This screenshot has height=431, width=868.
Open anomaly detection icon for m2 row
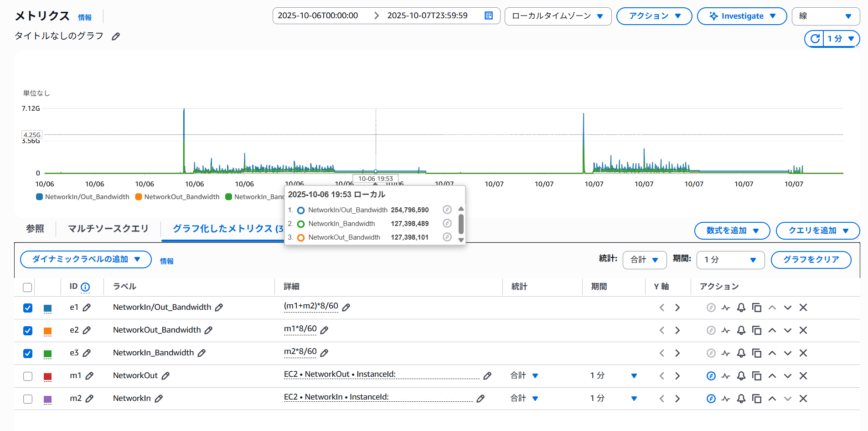pos(726,399)
